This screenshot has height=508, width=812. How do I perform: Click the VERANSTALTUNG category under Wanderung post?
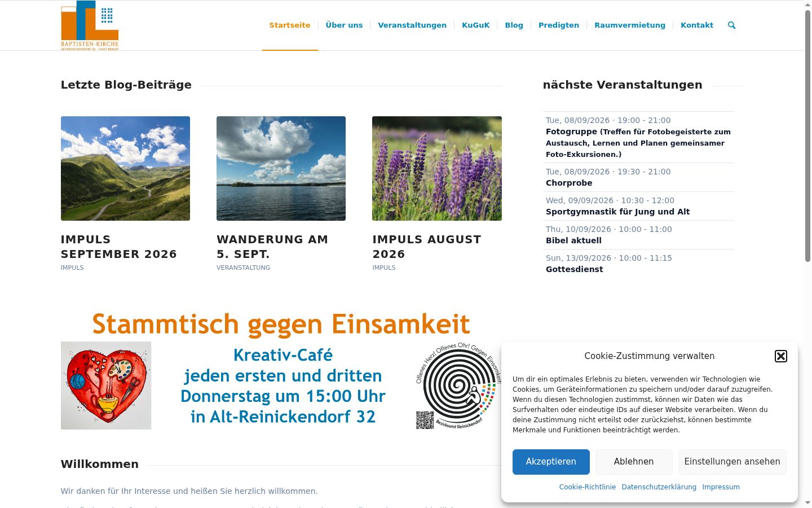pyautogui.click(x=243, y=268)
